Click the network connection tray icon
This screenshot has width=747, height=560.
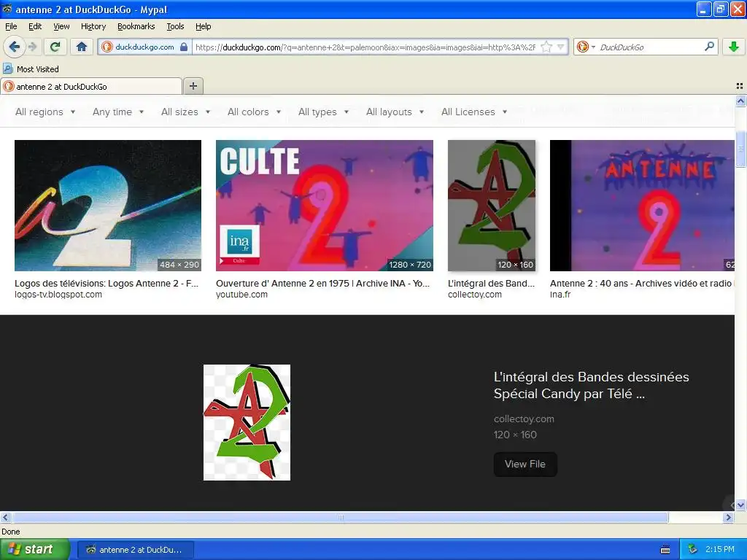pos(692,550)
